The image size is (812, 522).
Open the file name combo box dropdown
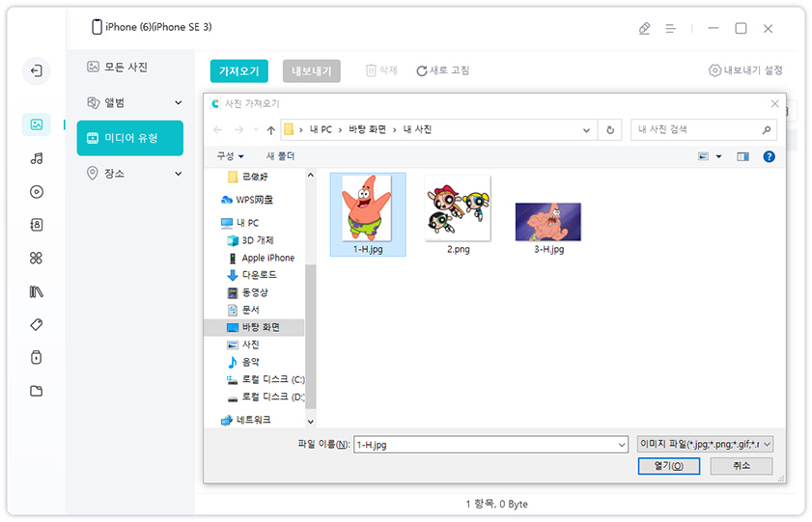pyautogui.click(x=622, y=445)
